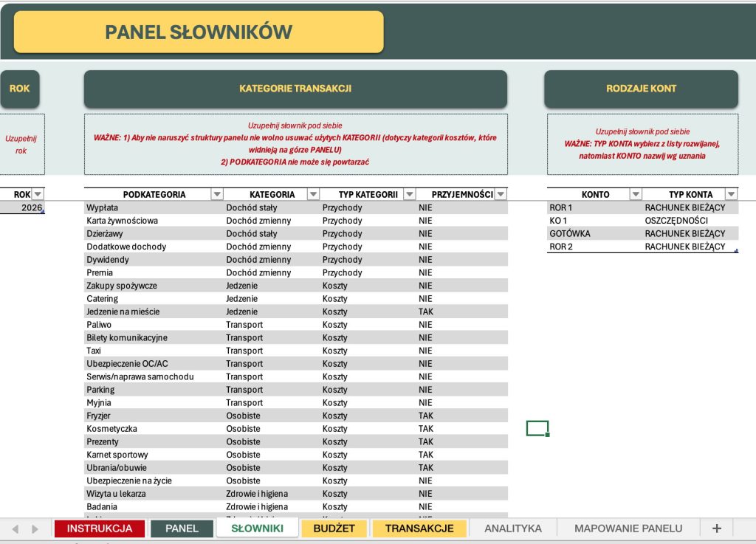Expand the KONTO column filter

pyautogui.click(x=636, y=194)
